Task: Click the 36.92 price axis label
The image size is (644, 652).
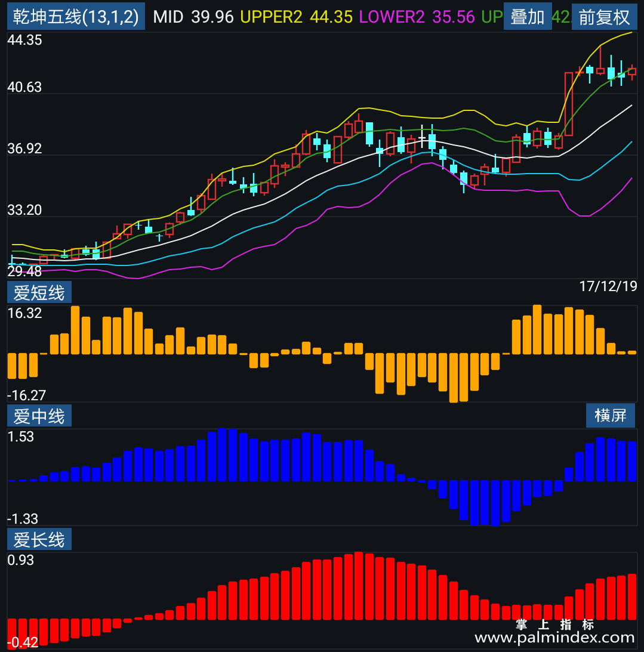Action: (24, 149)
